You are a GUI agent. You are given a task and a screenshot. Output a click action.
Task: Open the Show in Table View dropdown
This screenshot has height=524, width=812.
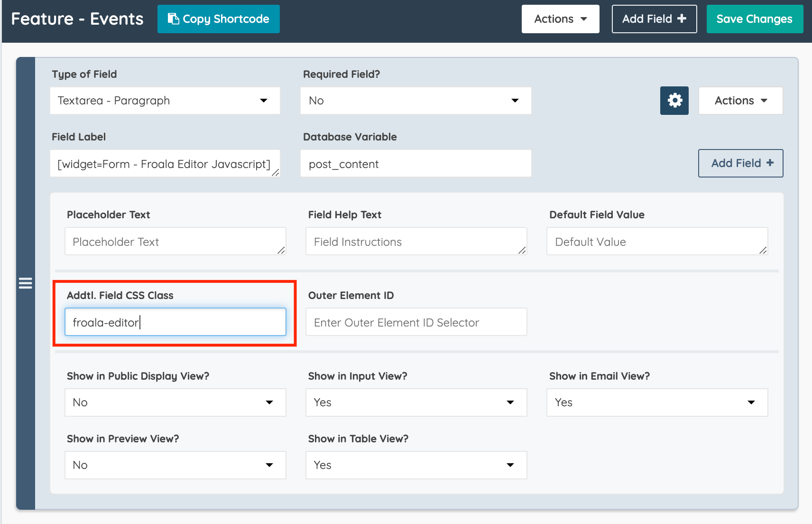click(416, 465)
